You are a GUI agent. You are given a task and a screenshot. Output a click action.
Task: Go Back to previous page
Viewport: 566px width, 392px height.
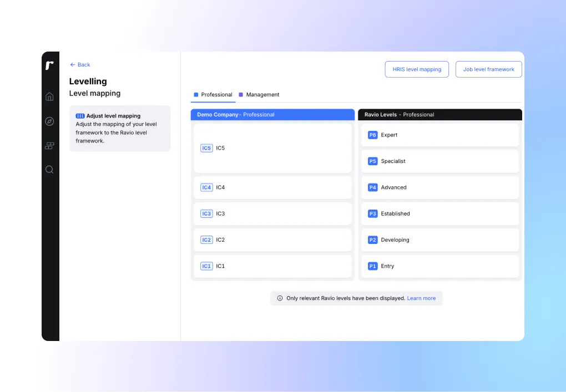click(80, 65)
